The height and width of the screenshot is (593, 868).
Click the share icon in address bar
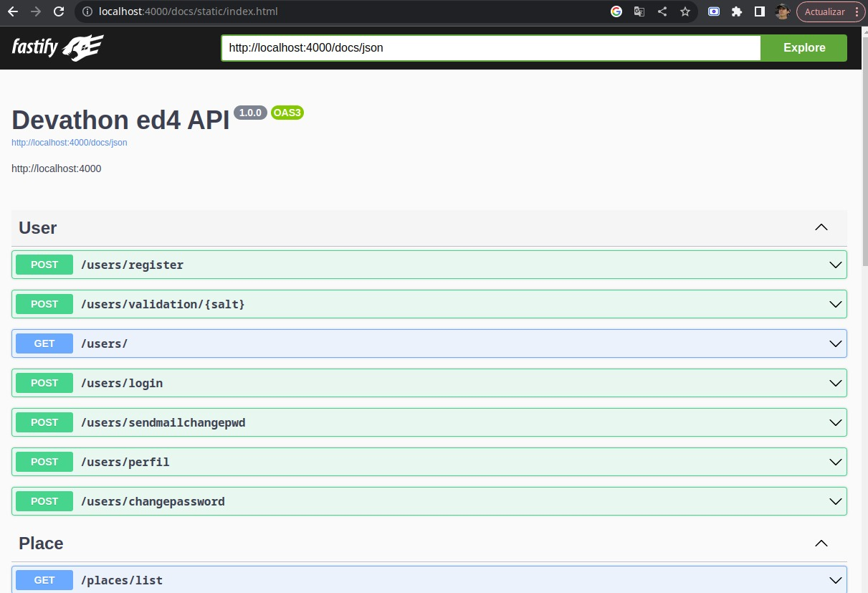click(x=662, y=11)
